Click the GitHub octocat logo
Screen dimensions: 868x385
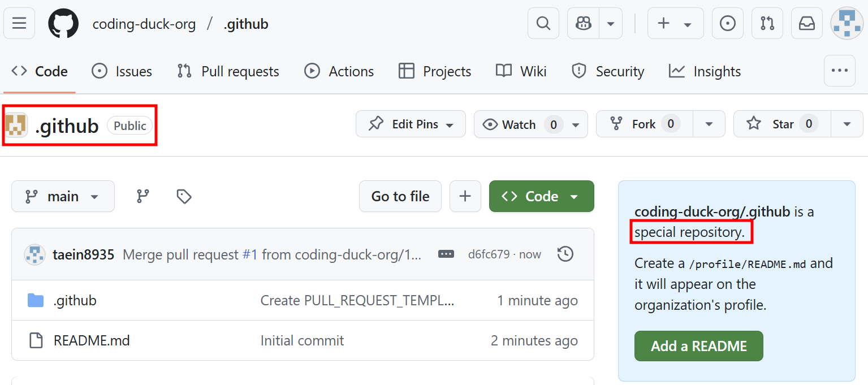click(x=63, y=23)
